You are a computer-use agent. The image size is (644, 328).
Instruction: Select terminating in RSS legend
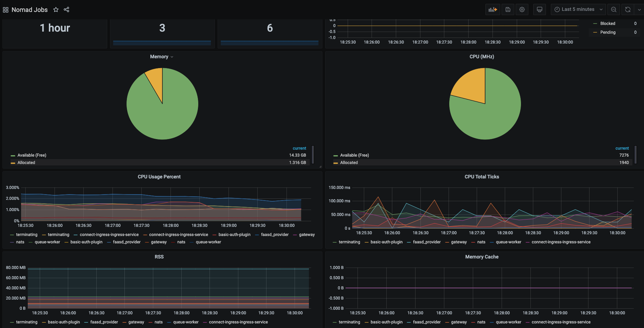pyautogui.click(x=26, y=322)
